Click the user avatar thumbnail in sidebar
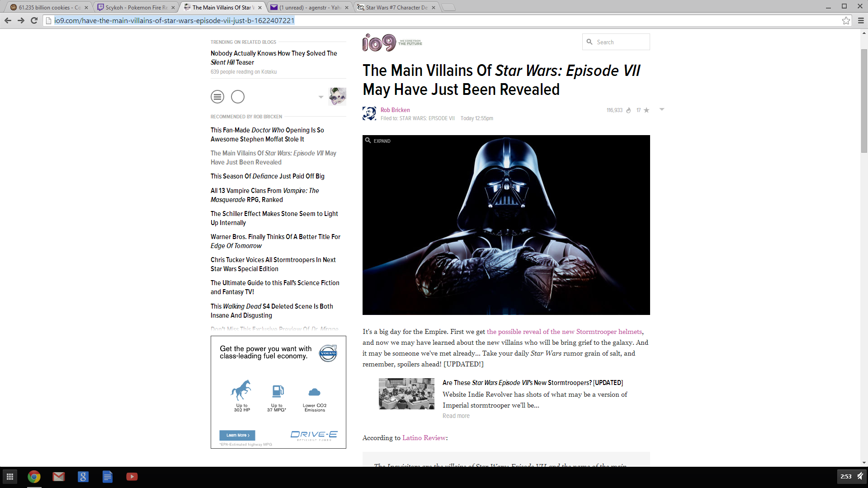 click(338, 96)
